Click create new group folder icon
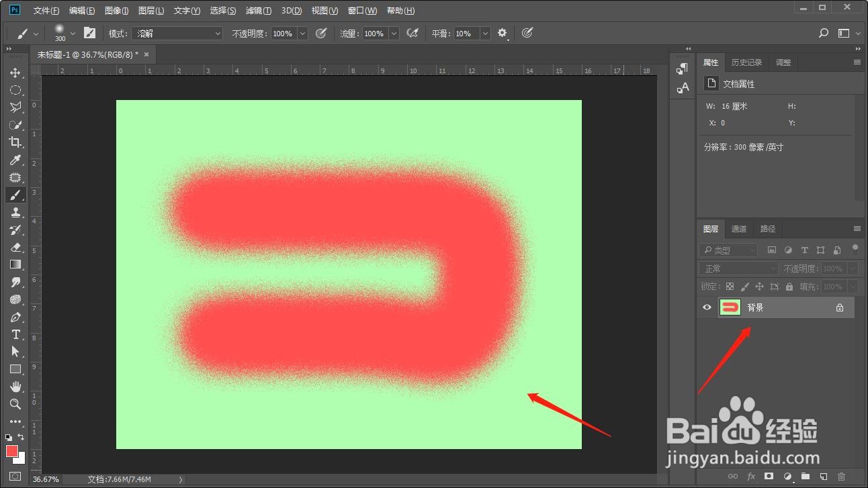868x488 pixels. coord(805,476)
